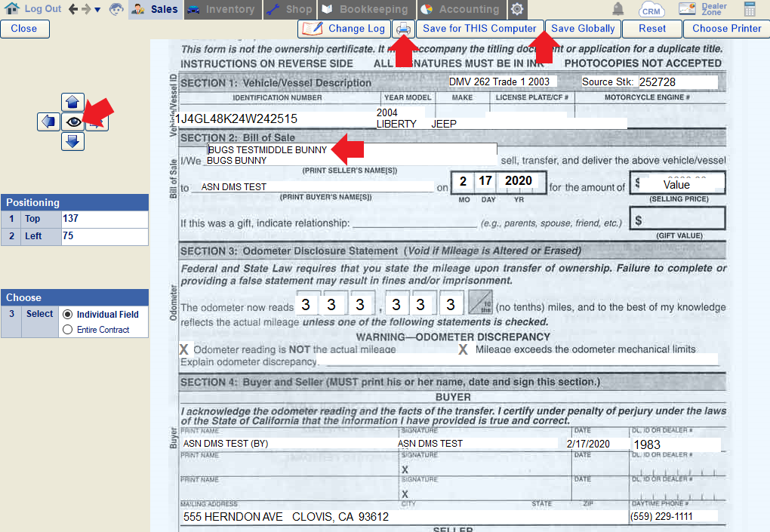Open notifications bell icon
770x532 pixels.
pos(618,8)
